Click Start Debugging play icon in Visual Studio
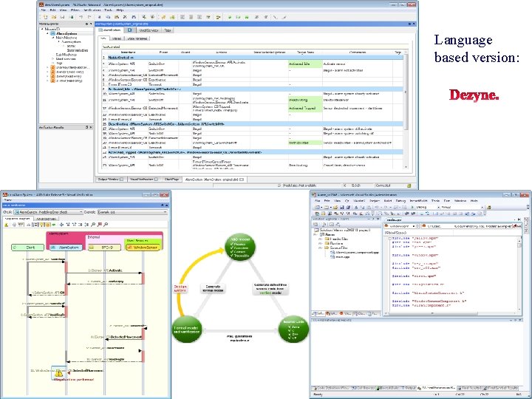The image size is (532, 399). [x=412, y=207]
